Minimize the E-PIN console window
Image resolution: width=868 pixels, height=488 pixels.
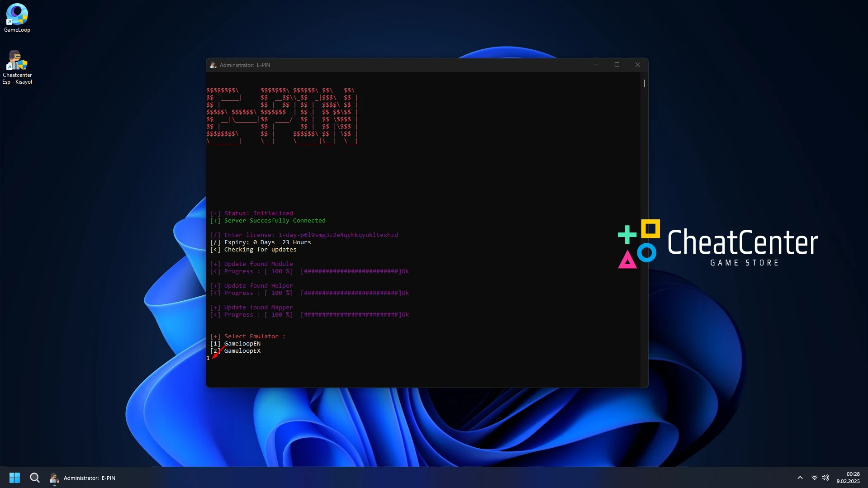597,65
